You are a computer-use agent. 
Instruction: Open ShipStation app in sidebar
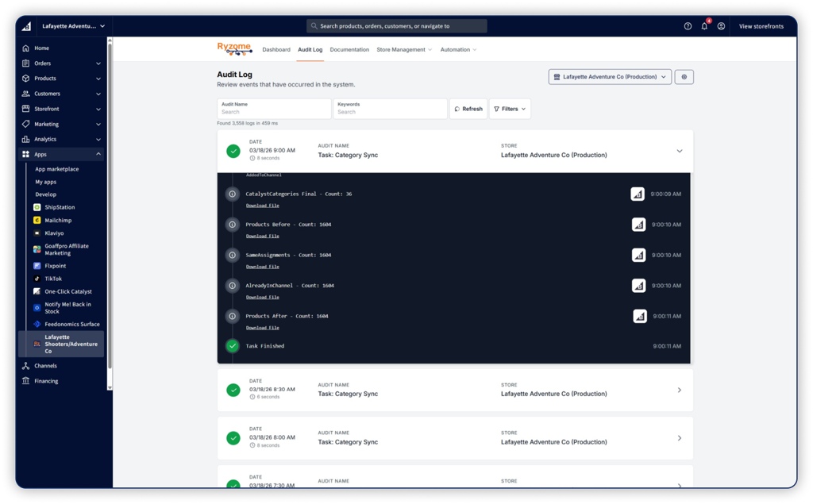60,207
